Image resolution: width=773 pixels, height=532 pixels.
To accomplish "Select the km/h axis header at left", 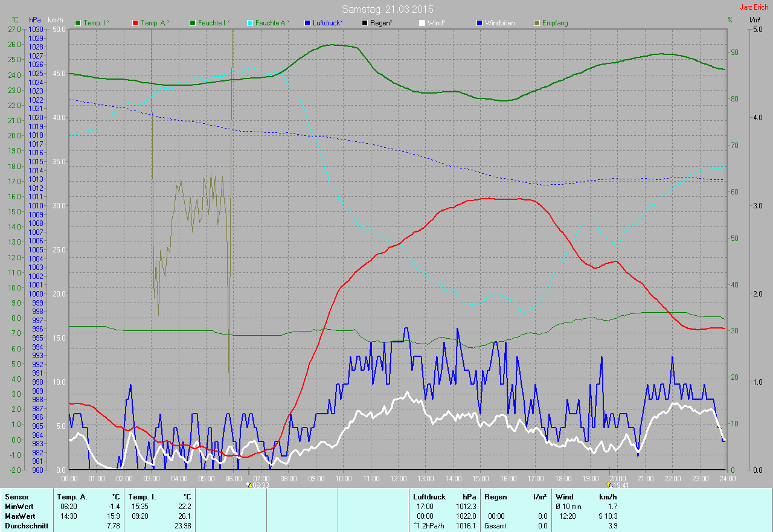I will point(56,20).
